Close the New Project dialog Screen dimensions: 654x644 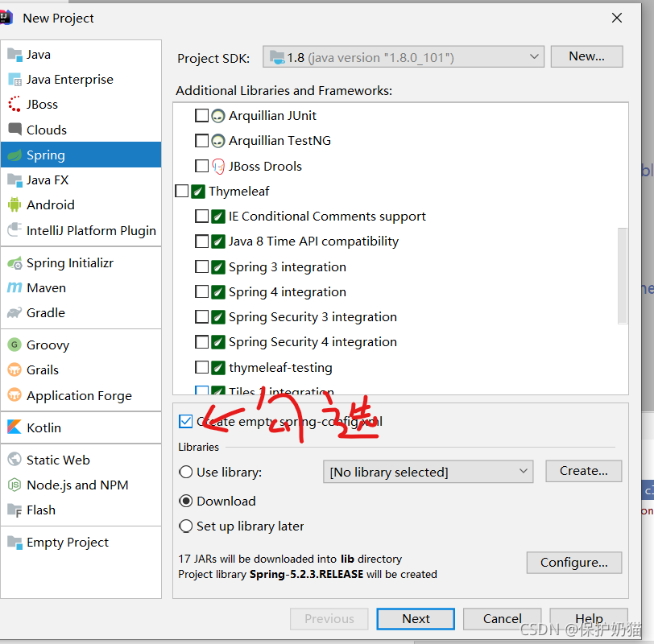[616, 18]
